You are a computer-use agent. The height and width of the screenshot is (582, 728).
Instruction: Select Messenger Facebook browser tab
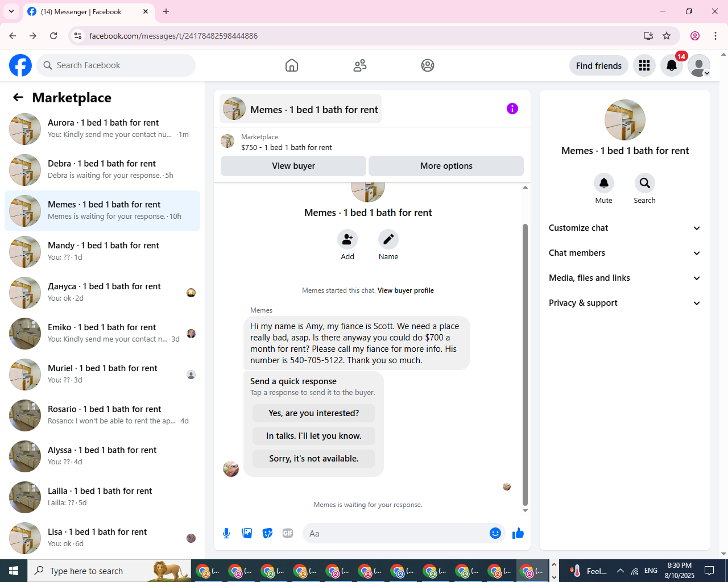tap(88, 11)
